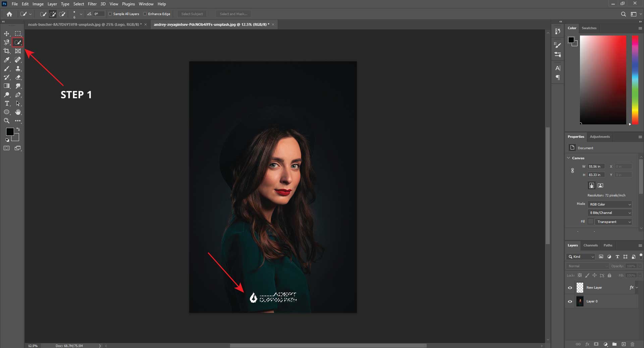Select the Horizontal Type tool

(x=7, y=104)
